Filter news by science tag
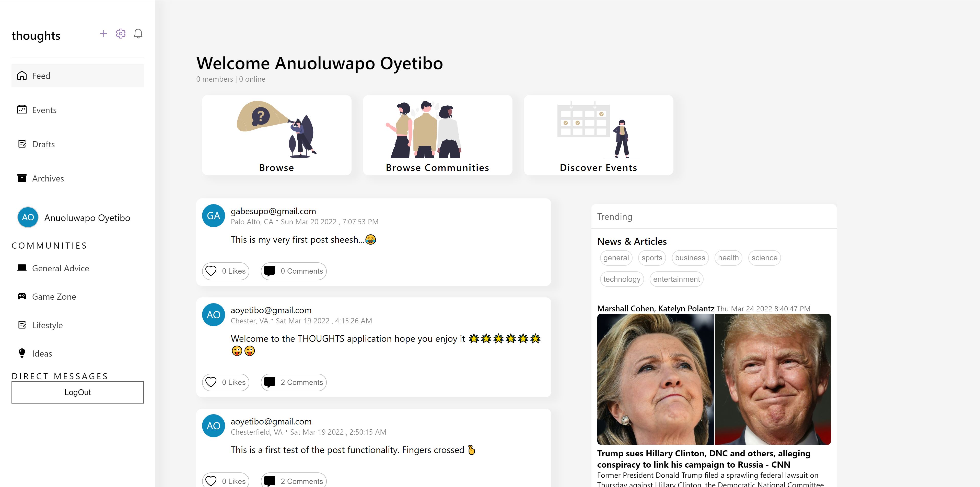 [x=764, y=258]
